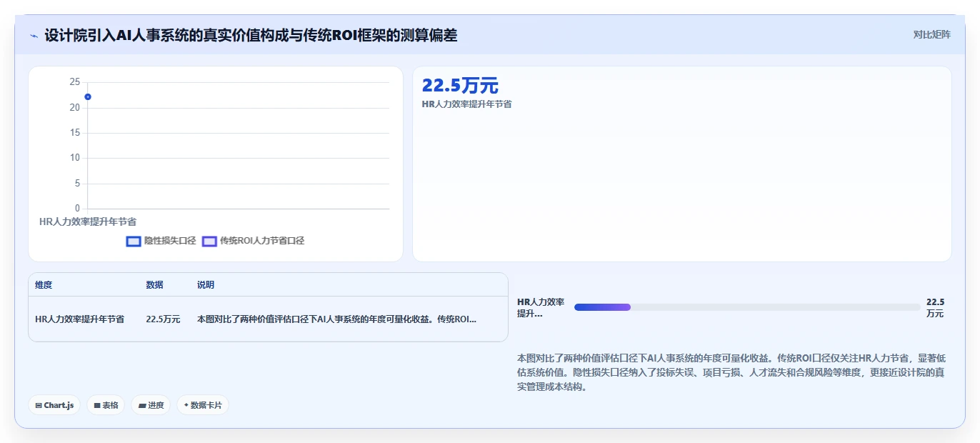Click the table cell HR人力效率提升年节省
This screenshot has height=443, width=980.
pyautogui.click(x=79, y=319)
